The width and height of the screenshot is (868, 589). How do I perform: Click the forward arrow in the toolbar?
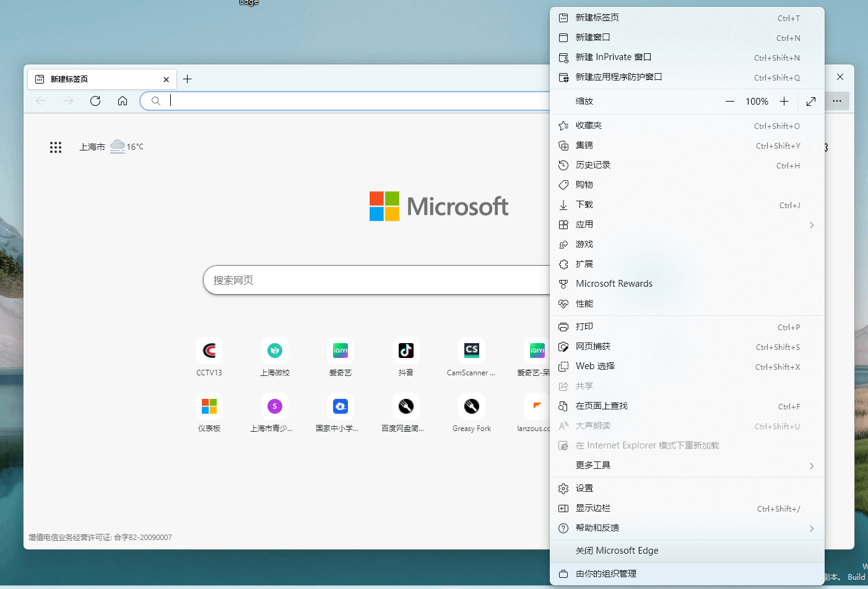(x=68, y=101)
